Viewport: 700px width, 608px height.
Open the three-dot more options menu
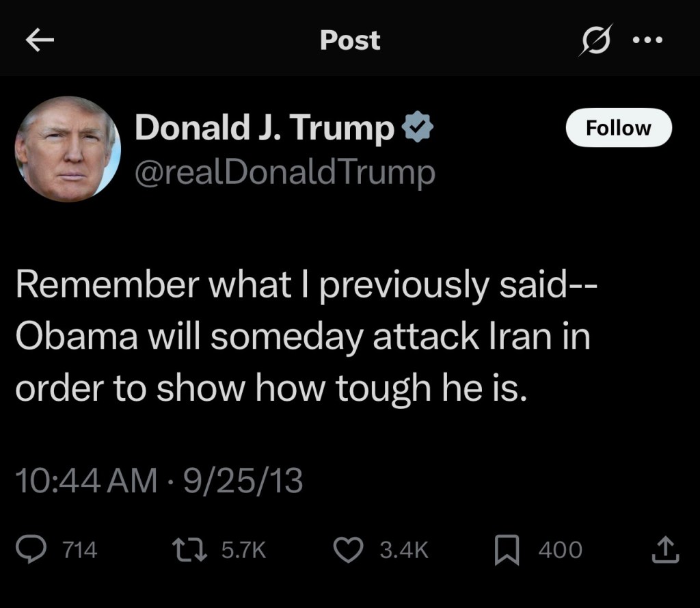[647, 40]
